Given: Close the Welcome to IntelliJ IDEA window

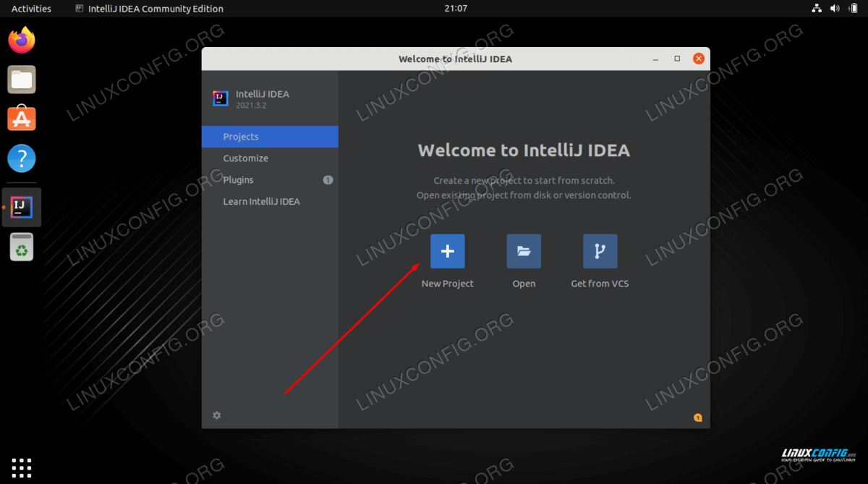Looking at the screenshot, I should coord(698,59).
